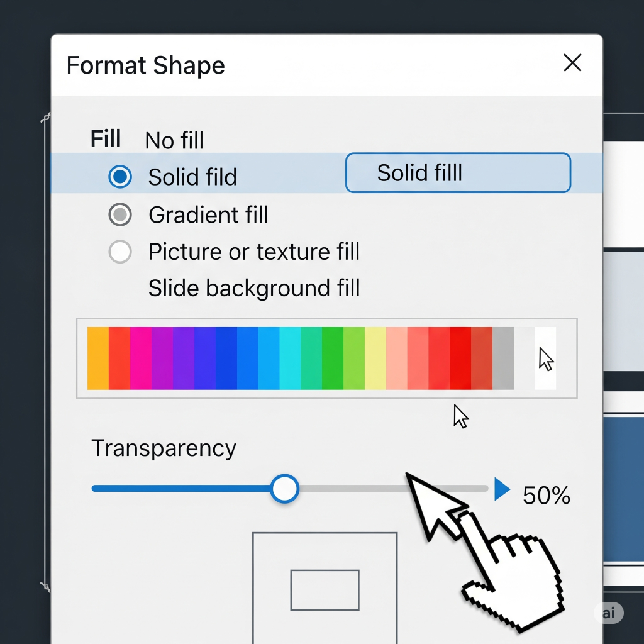
Task: Choose the Gradient fill radio option
Action: pos(120,215)
